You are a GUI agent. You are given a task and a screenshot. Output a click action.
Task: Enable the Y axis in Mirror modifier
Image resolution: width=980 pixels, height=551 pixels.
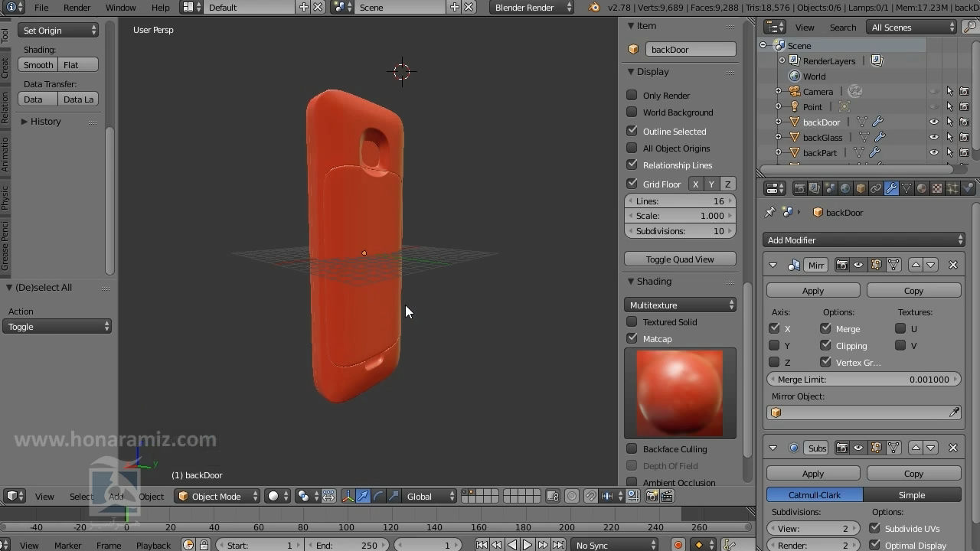point(775,345)
